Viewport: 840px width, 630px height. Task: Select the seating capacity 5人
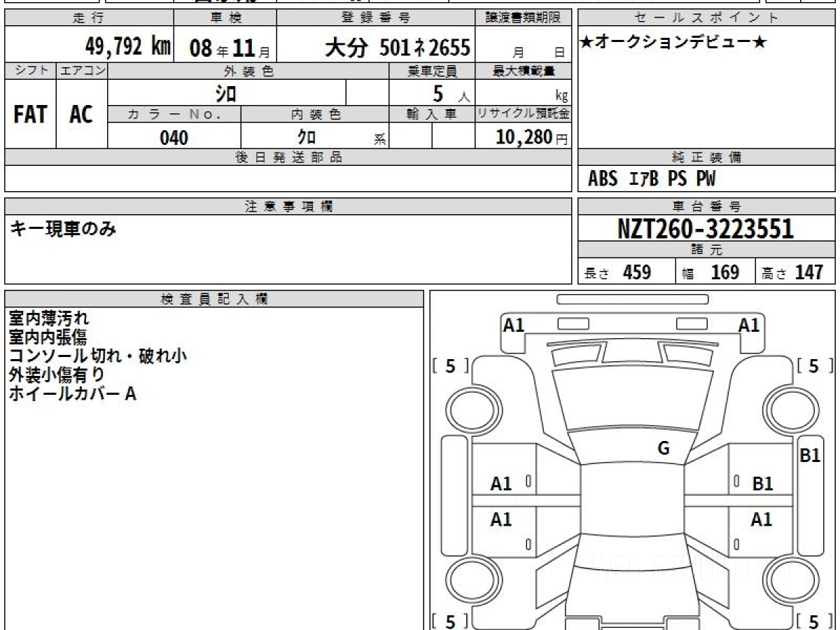pos(451,94)
